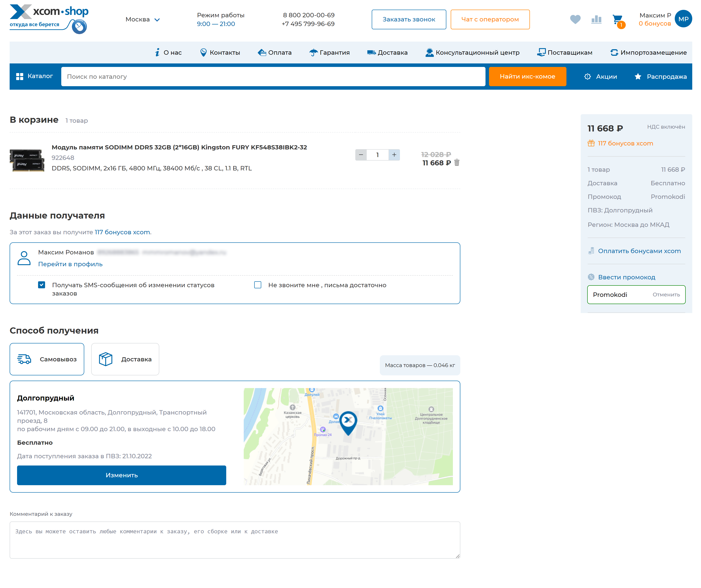This screenshot has height=588, width=701.
Task: Click 117 бонусов xcom in order summary
Action: click(625, 143)
